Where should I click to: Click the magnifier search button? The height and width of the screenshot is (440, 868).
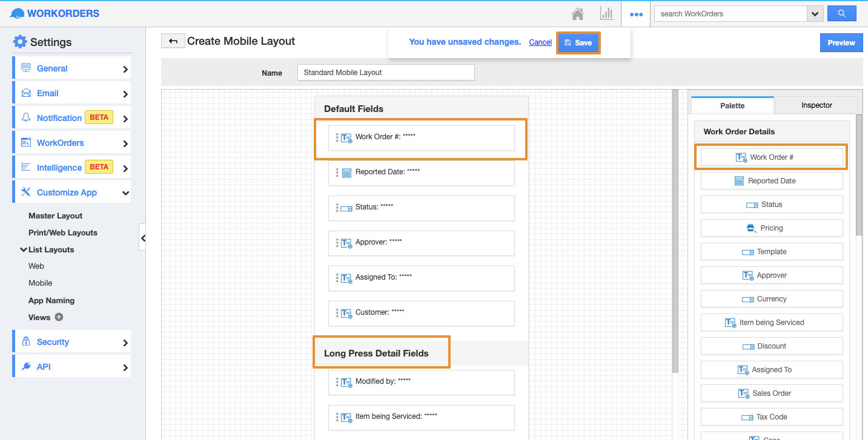click(841, 13)
